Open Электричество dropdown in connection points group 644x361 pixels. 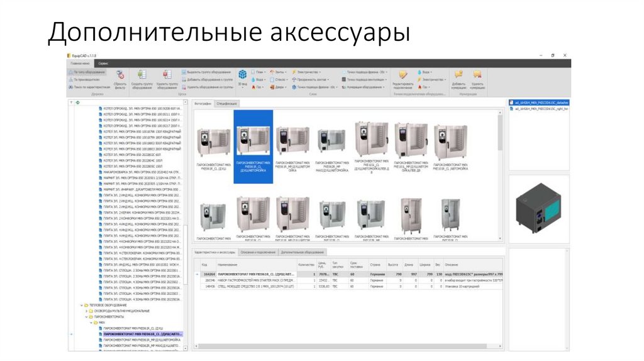tap(431, 79)
